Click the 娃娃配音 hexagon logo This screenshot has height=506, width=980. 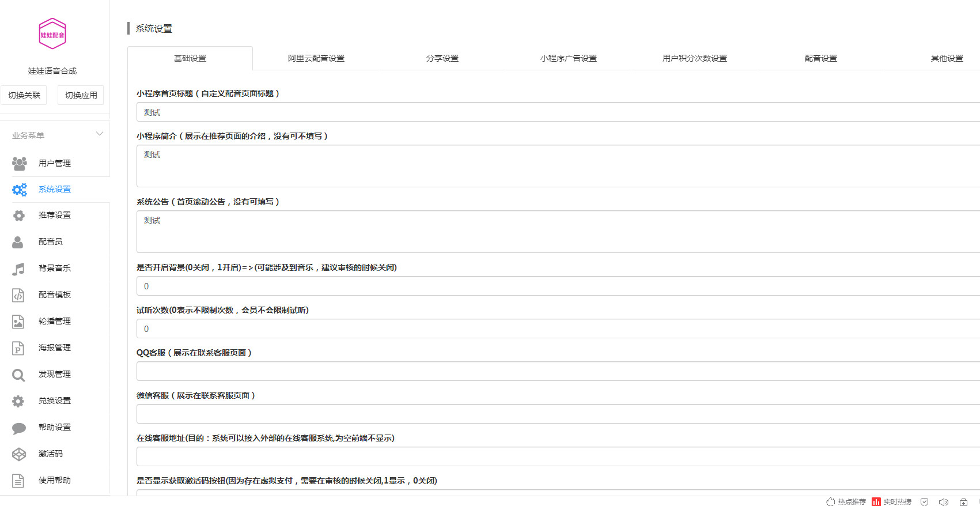[x=52, y=34]
